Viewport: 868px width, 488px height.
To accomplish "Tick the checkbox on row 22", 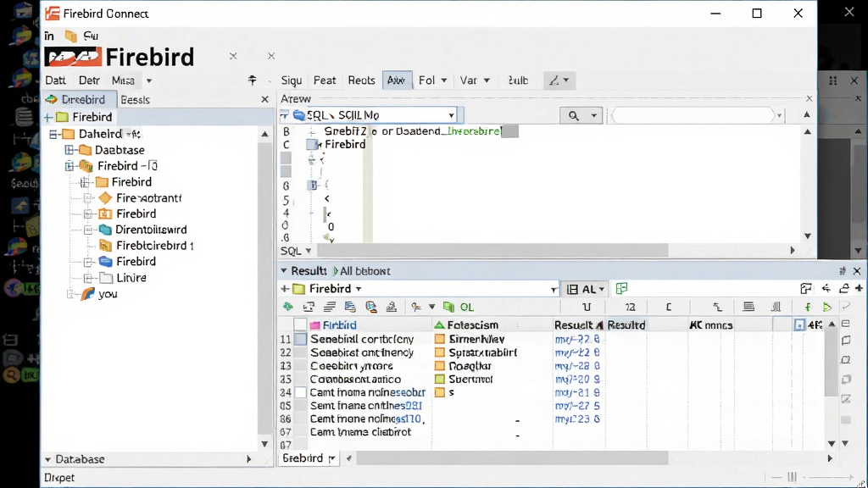I will 300,352.
